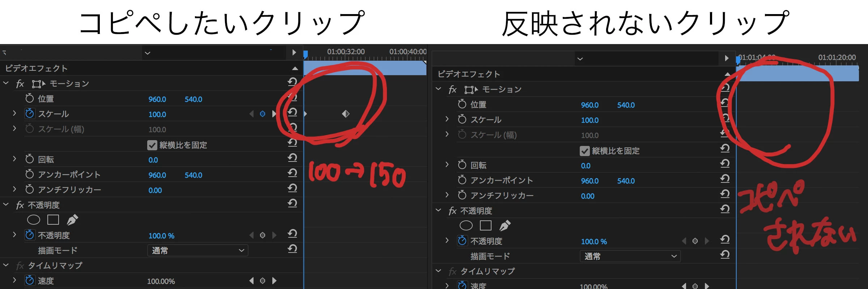
Task: Reset Motion effect in left panel
Action: coord(292,82)
